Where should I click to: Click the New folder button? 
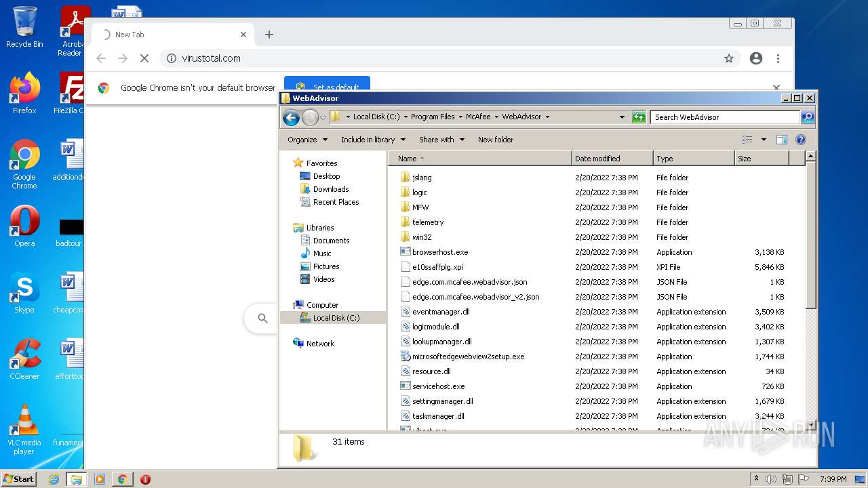(x=496, y=140)
